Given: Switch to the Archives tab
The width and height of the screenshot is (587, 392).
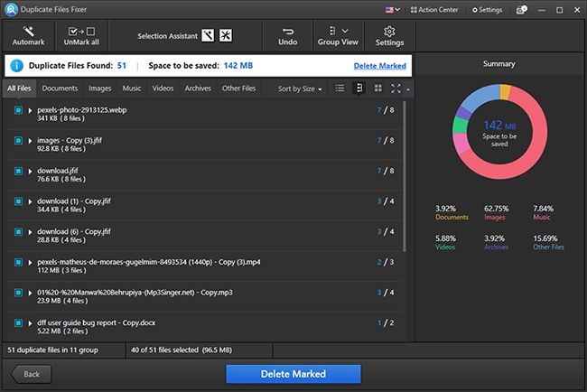Looking at the screenshot, I should [x=198, y=89].
